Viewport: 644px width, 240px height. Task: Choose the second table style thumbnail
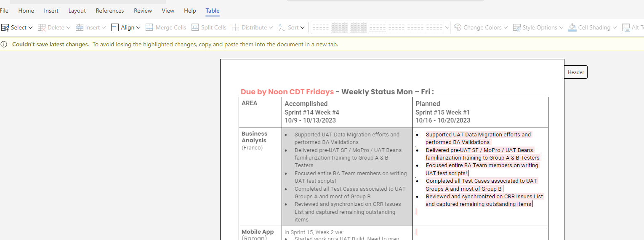[340, 27]
